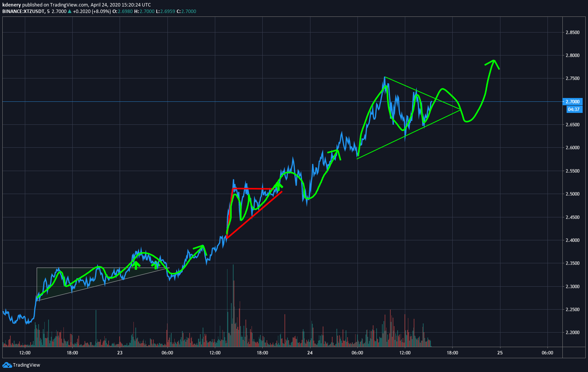588x372 pixels.
Task: Click the 2.5500 price axis label
Action: pyautogui.click(x=572, y=171)
